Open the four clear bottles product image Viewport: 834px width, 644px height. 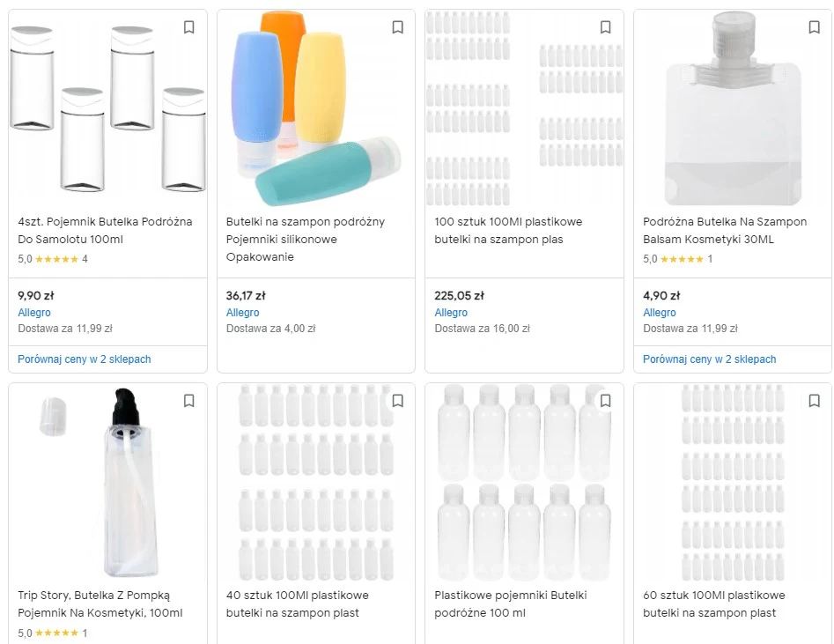[107, 110]
